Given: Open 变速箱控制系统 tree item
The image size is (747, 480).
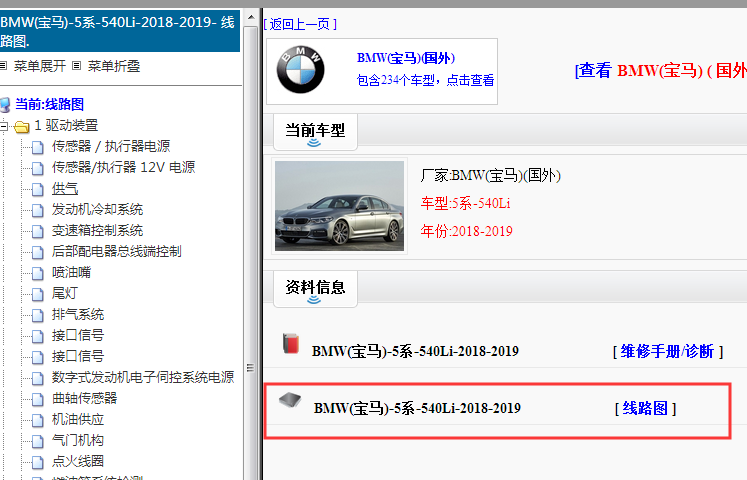Looking at the screenshot, I should [x=97, y=230].
